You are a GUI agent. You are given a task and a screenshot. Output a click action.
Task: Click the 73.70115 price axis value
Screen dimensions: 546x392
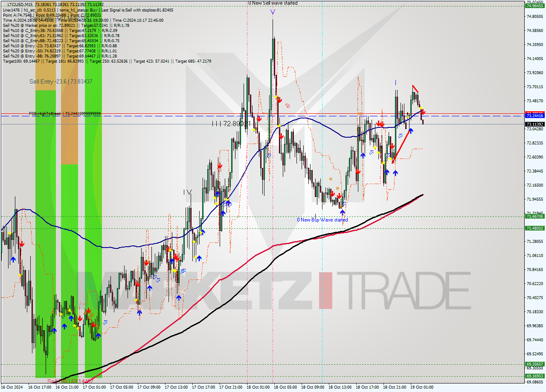tap(534, 86)
